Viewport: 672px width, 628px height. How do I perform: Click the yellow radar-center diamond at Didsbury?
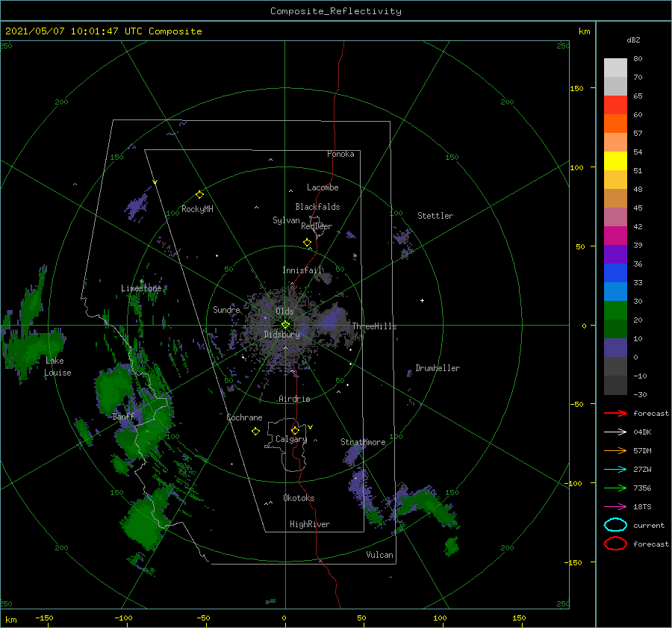pos(285,325)
